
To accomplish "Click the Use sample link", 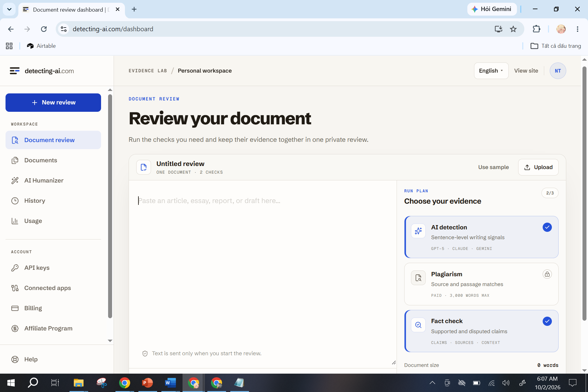I will tap(493, 167).
